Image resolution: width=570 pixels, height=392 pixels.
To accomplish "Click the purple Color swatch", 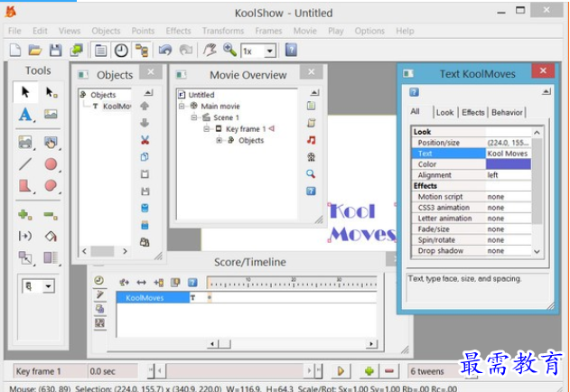I will click(509, 164).
